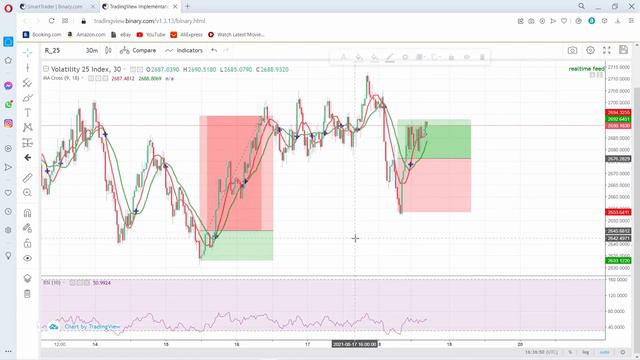This screenshot has width=640, height=360.
Task: Select the crosshair cursor tool
Action: pos(27,52)
